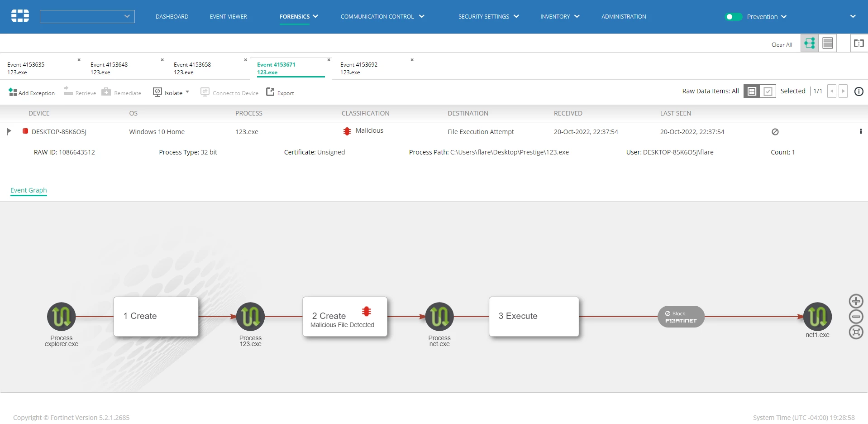Sort by the DEVICE column header
The width and height of the screenshot is (868, 424).
click(x=39, y=113)
